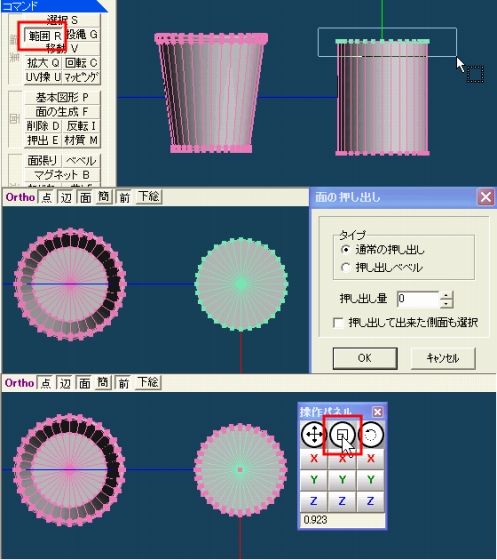The height and width of the screenshot is (560, 497).
Task: Choose the 選択 S command
Action: coord(62,20)
